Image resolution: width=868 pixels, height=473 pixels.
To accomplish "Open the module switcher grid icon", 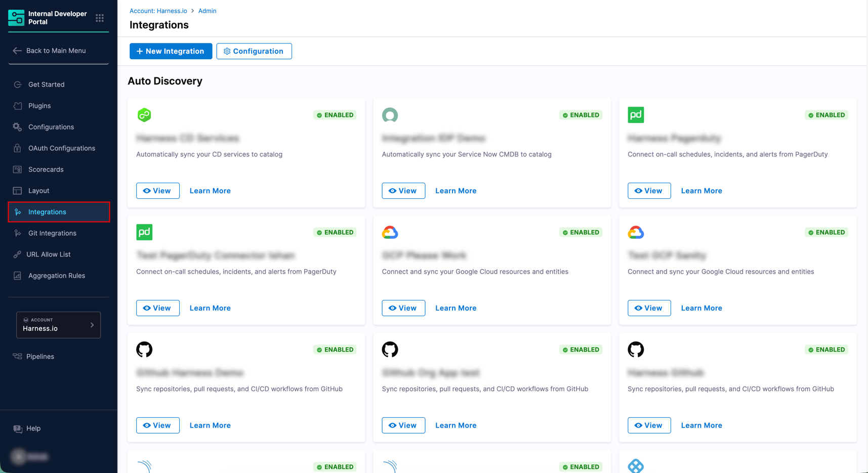I will pyautogui.click(x=100, y=18).
